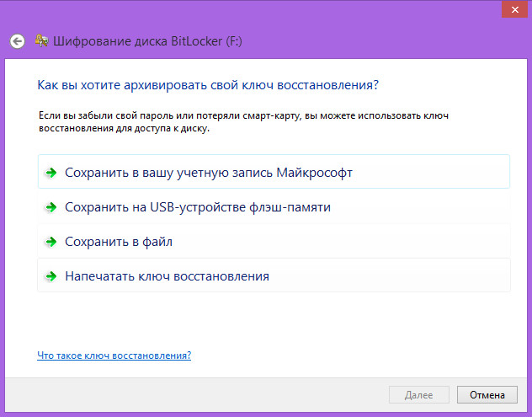This screenshot has height=417, width=532.
Task: Click heading Как вы хотите архивировать ключ
Action: (208, 85)
